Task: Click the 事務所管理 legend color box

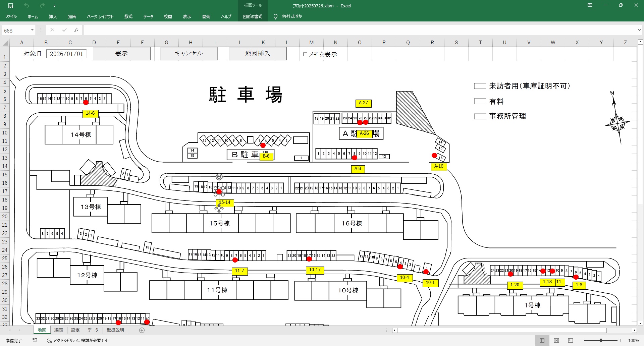Action: [480, 116]
